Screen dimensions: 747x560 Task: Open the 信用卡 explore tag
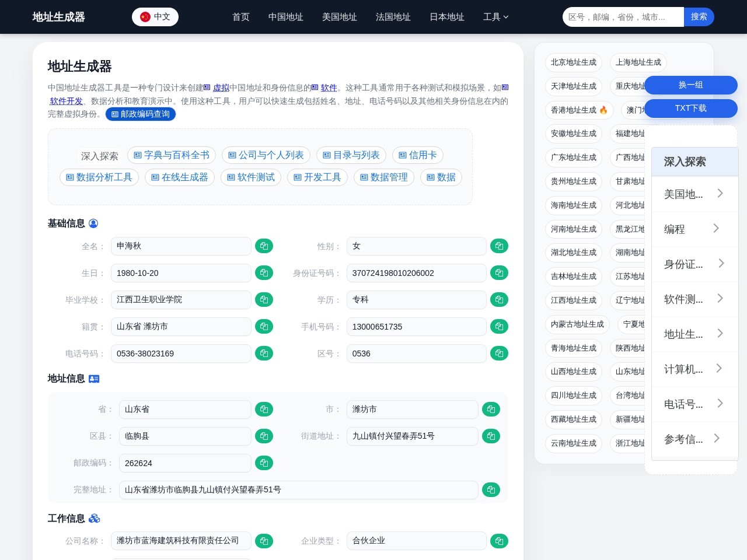[x=418, y=155]
